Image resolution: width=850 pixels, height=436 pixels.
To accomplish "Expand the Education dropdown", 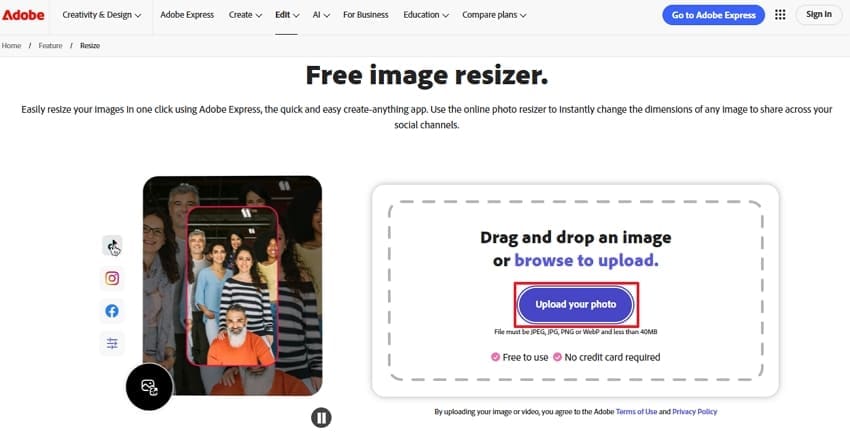I will pyautogui.click(x=426, y=15).
